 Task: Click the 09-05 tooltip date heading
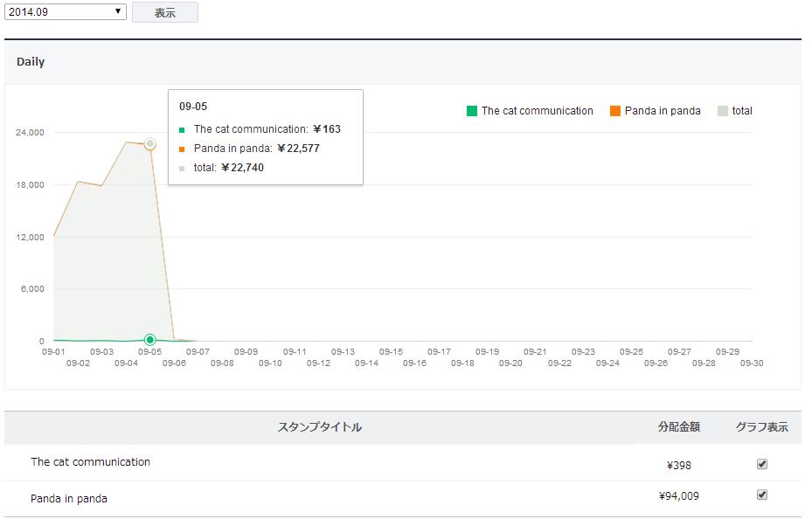pyautogui.click(x=193, y=106)
